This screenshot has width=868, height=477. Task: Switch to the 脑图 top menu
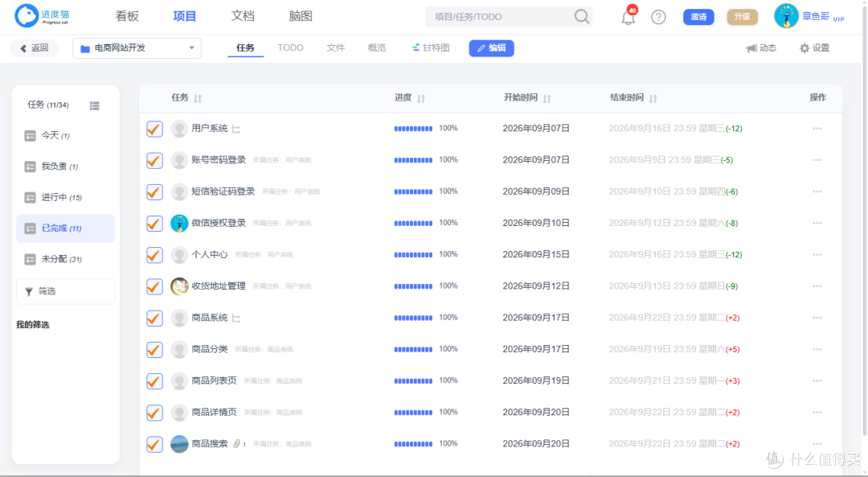point(301,16)
